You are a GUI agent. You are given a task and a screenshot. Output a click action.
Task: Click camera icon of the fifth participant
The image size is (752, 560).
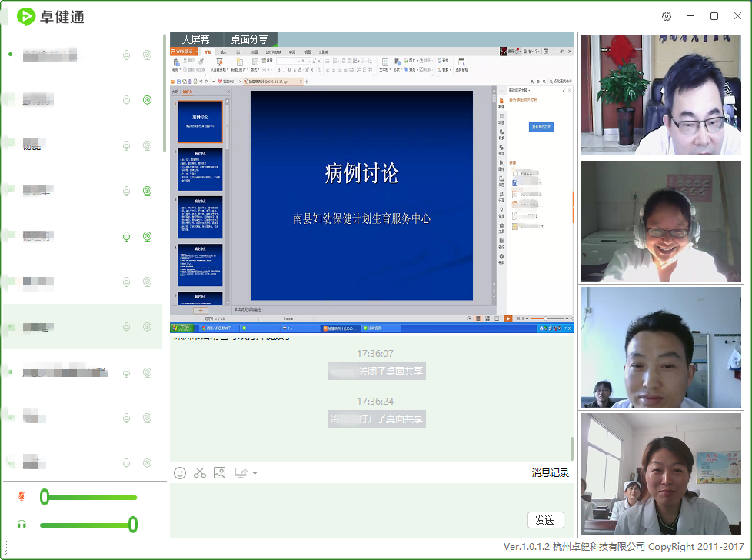[x=147, y=236]
